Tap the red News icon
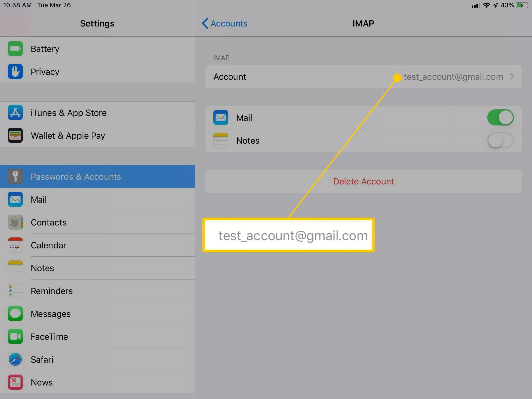Image resolution: width=532 pixels, height=399 pixels. (x=15, y=382)
